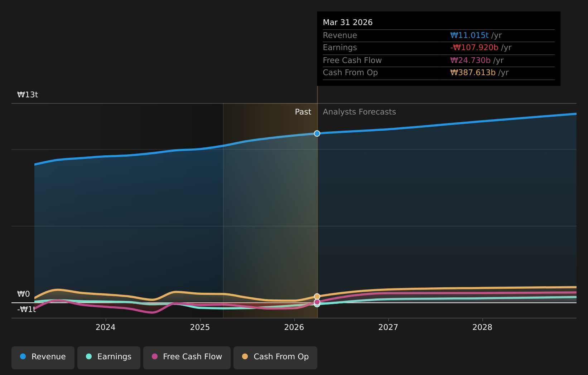This screenshot has width=588, height=375.
Task: Toggle the Revenue legend button
Action: click(43, 357)
